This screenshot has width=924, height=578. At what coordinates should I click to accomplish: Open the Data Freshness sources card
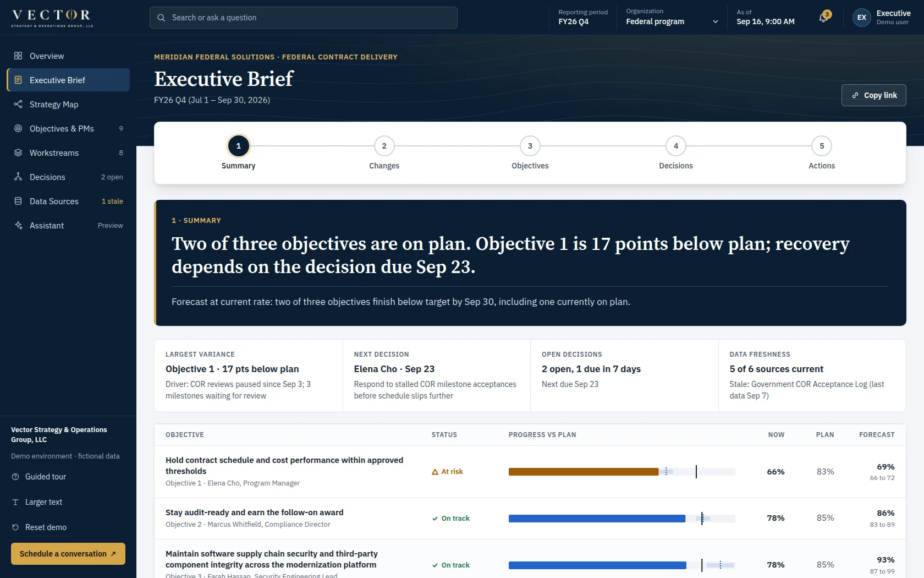[x=812, y=375]
